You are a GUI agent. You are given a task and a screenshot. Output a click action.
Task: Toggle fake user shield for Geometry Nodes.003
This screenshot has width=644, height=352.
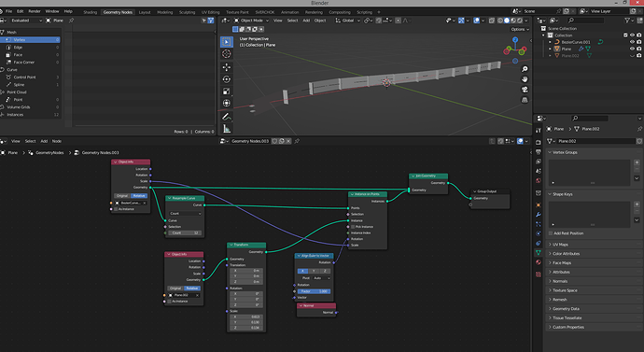(x=274, y=141)
